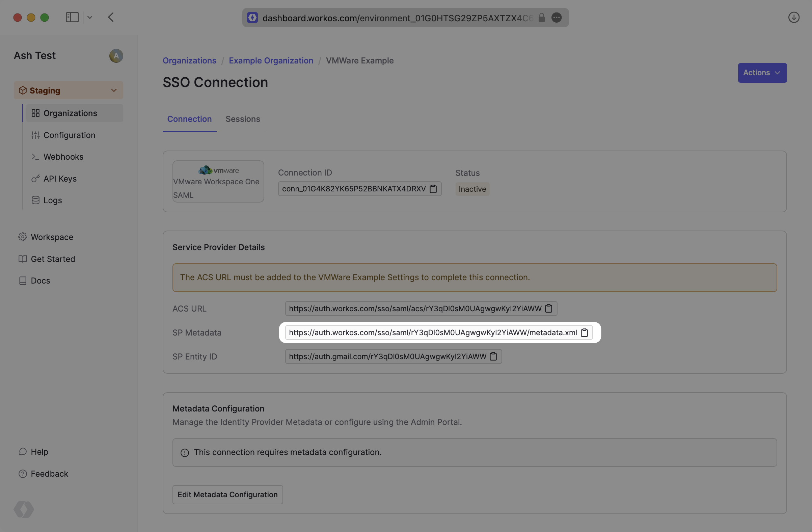The image size is (812, 532).
Task: Click Edit Metadata Configuration button
Action: click(x=227, y=495)
